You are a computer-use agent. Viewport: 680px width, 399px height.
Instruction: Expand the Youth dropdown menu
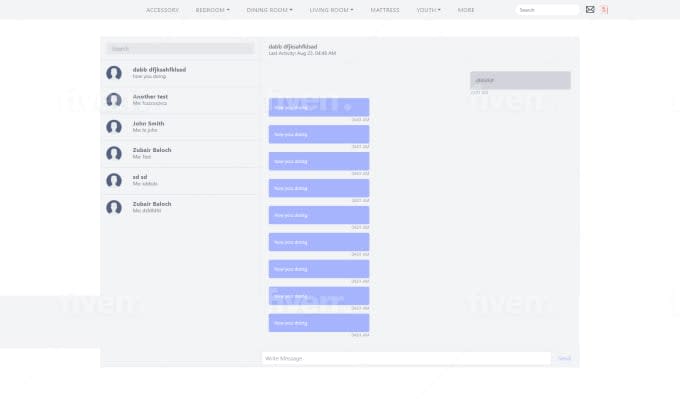coord(428,10)
